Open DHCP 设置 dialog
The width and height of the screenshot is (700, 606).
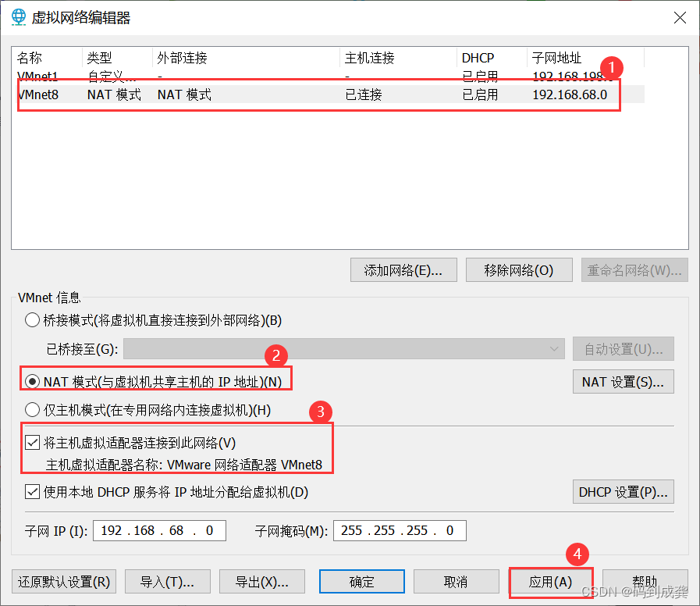tap(623, 492)
